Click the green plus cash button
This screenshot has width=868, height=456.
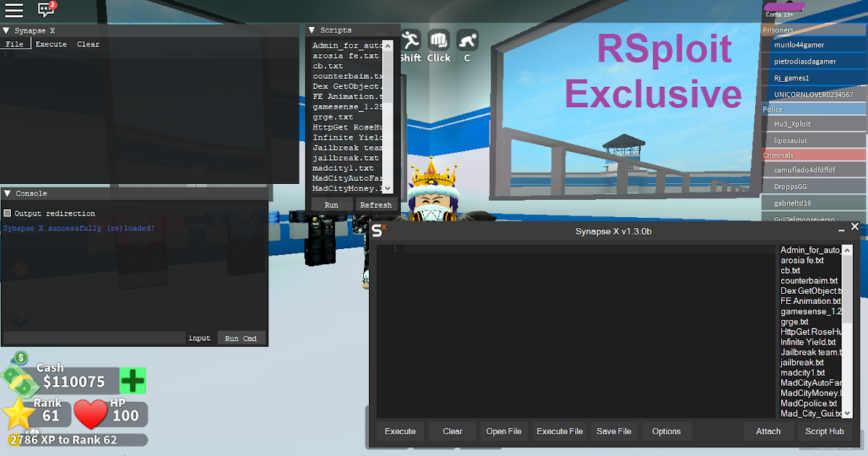[x=132, y=380]
